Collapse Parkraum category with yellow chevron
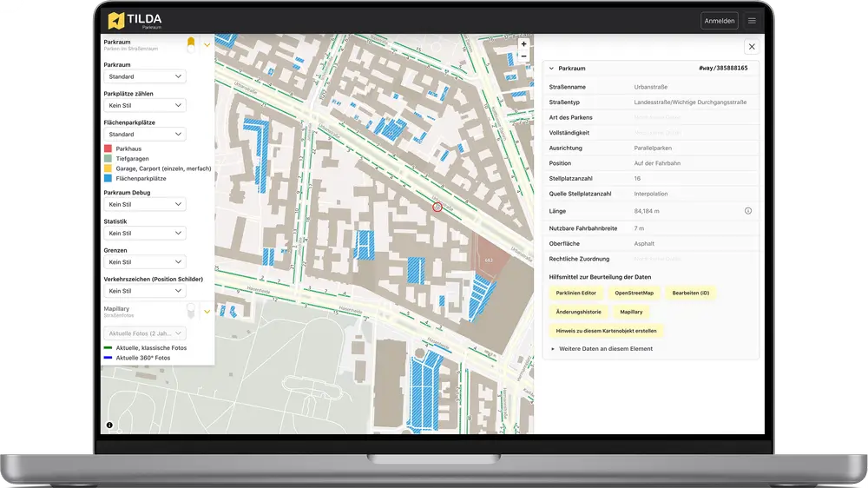The width and height of the screenshot is (868, 488). [207, 44]
